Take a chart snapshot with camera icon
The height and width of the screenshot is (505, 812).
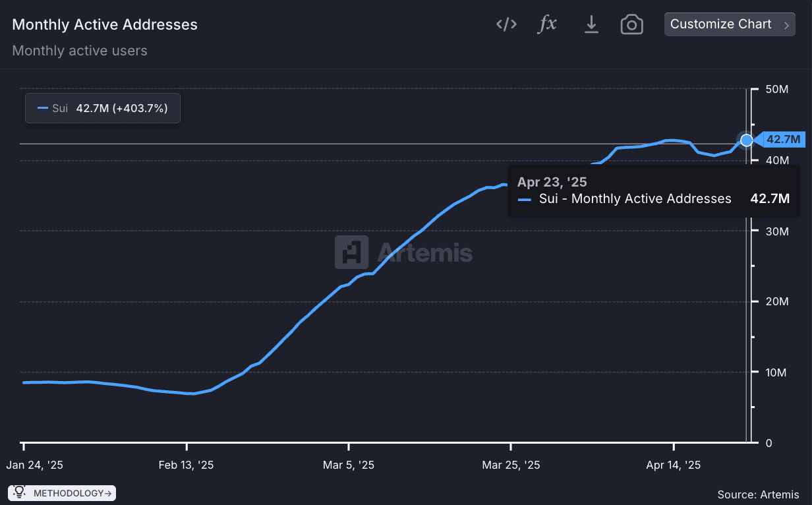pyautogui.click(x=631, y=25)
